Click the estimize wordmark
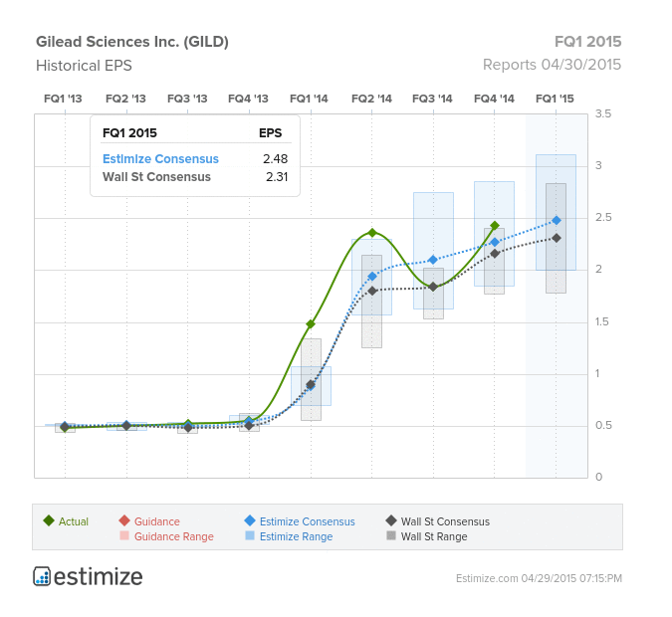This screenshot has height=617, width=672. [99, 577]
